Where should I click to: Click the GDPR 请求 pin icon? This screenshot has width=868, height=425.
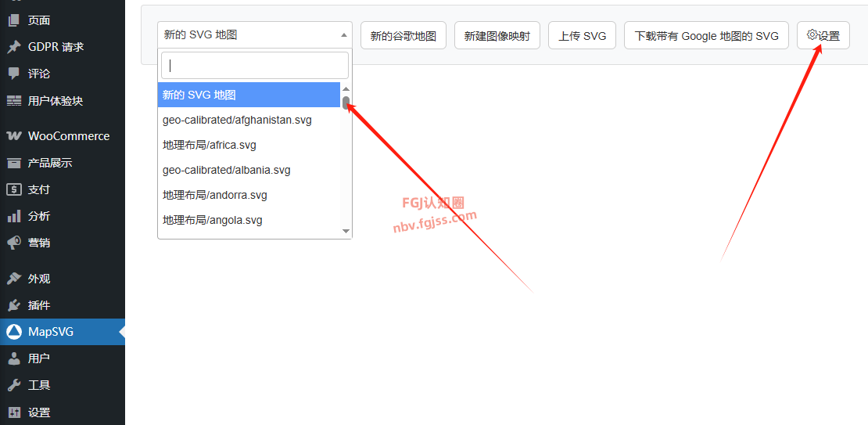coord(14,47)
